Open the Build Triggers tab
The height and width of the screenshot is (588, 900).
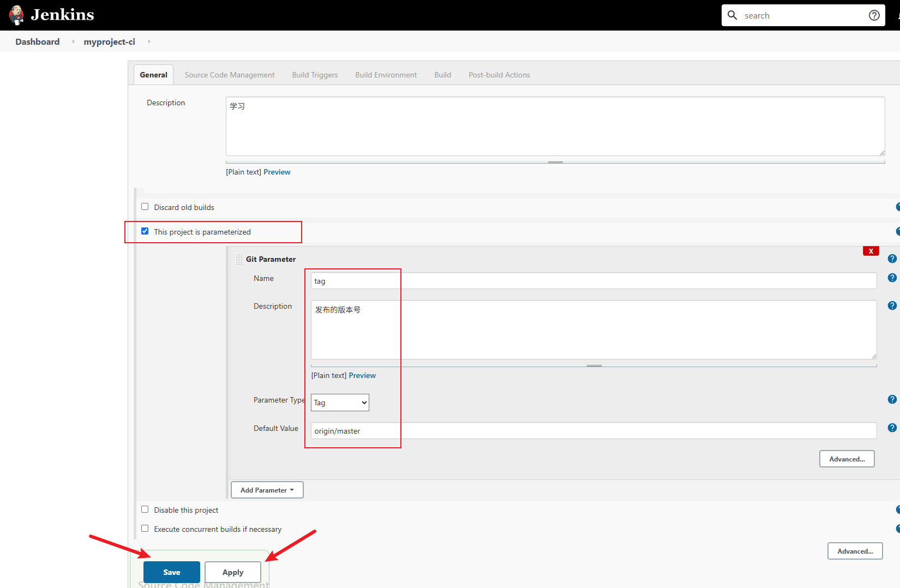[315, 75]
